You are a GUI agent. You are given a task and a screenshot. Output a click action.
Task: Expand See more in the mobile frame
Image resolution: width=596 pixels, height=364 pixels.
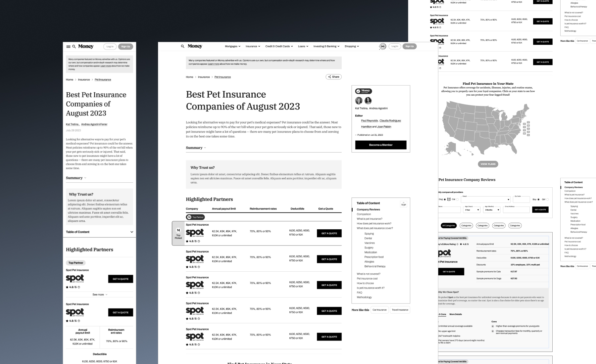(100, 295)
